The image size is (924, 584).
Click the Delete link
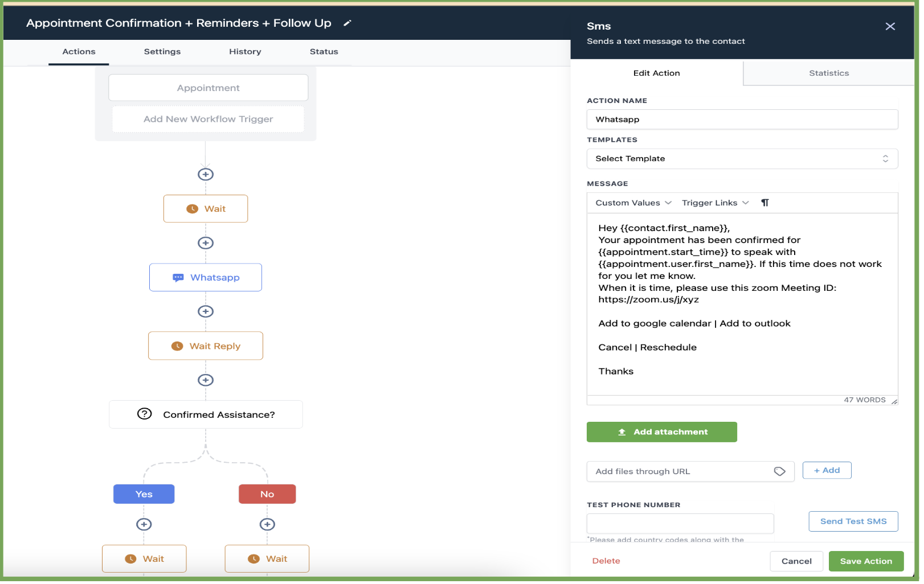coord(606,562)
